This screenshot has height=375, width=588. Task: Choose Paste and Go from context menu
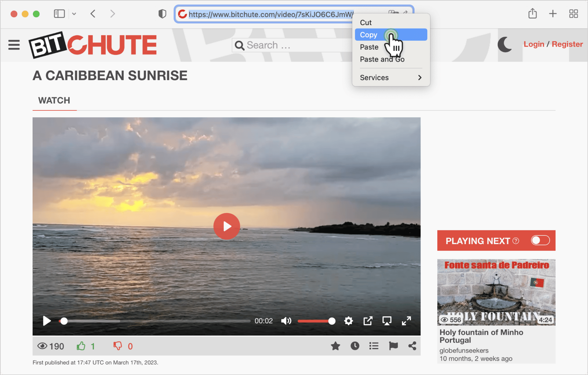click(382, 59)
